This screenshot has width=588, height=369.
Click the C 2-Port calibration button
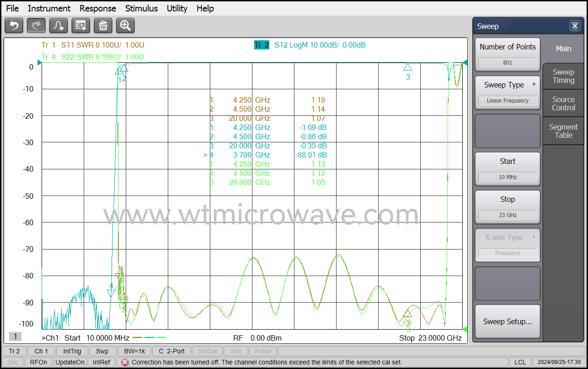pyautogui.click(x=171, y=351)
